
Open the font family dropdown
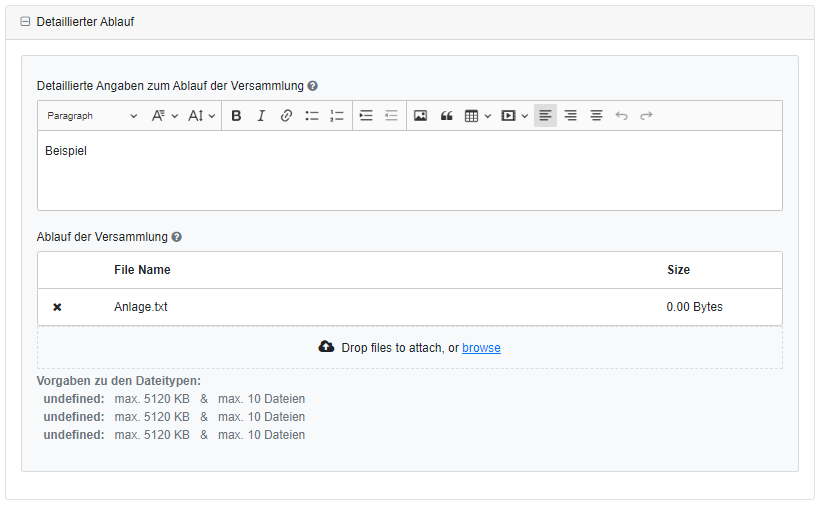pos(165,116)
